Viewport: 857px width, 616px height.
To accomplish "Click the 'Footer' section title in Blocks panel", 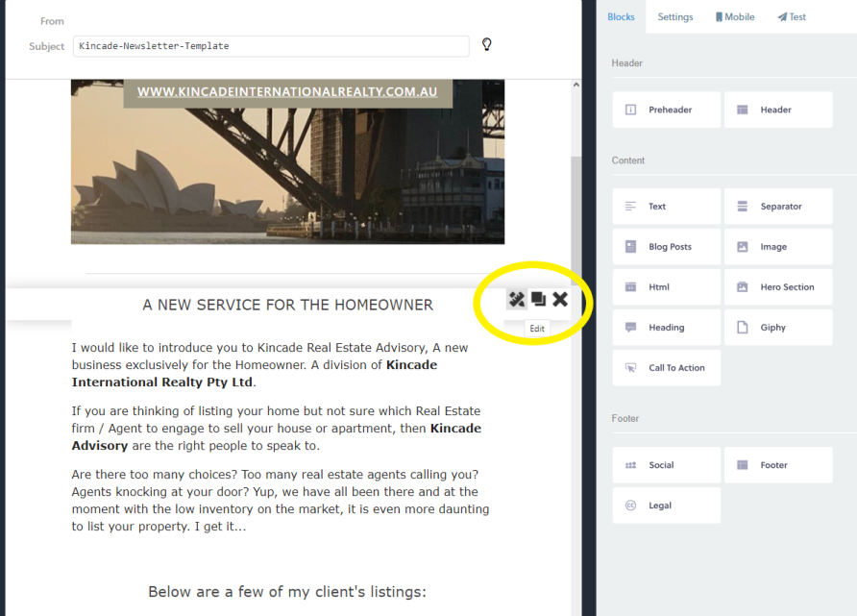I will click(625, 418).
